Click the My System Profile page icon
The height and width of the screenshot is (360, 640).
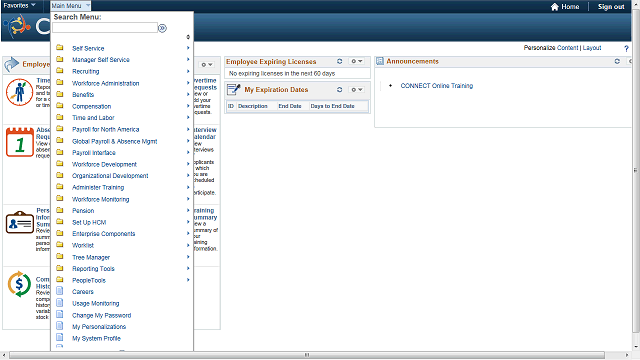(x=60, y=338)
